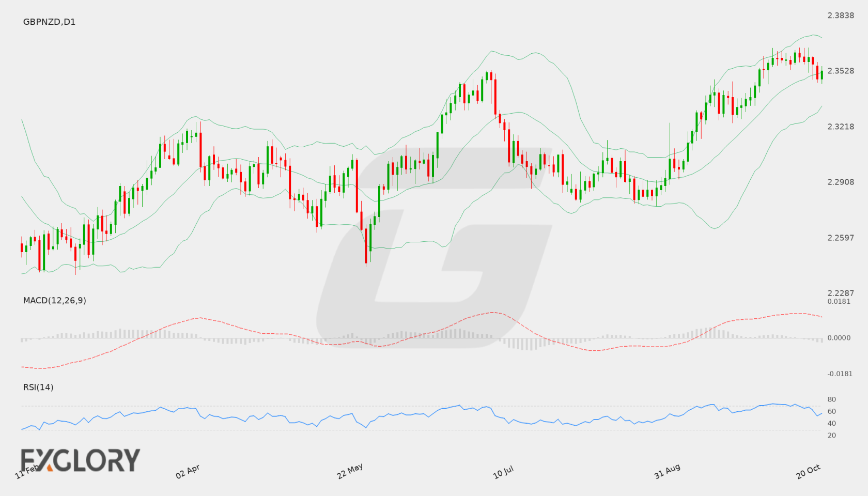
Task: Select the MACD(12,26,9) indicator label
Action: coord(54,300)
